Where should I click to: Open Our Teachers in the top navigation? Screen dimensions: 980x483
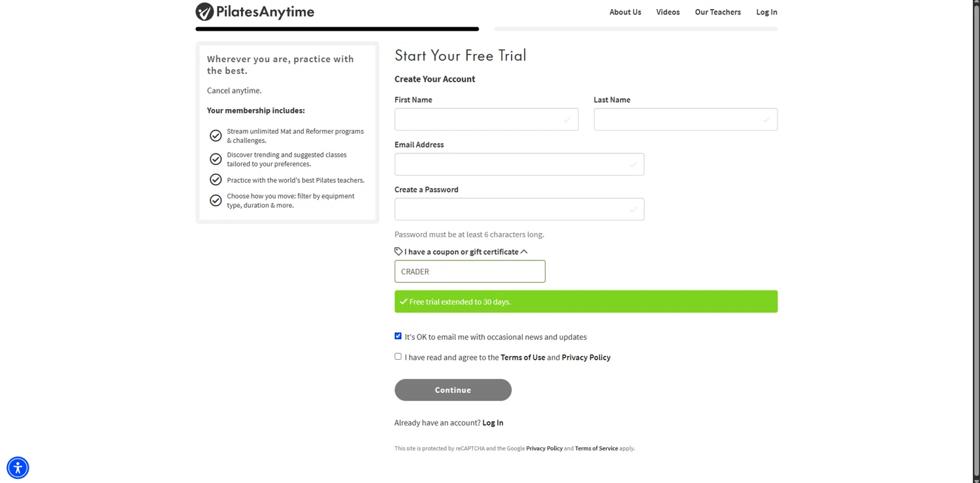coord(717,12)
